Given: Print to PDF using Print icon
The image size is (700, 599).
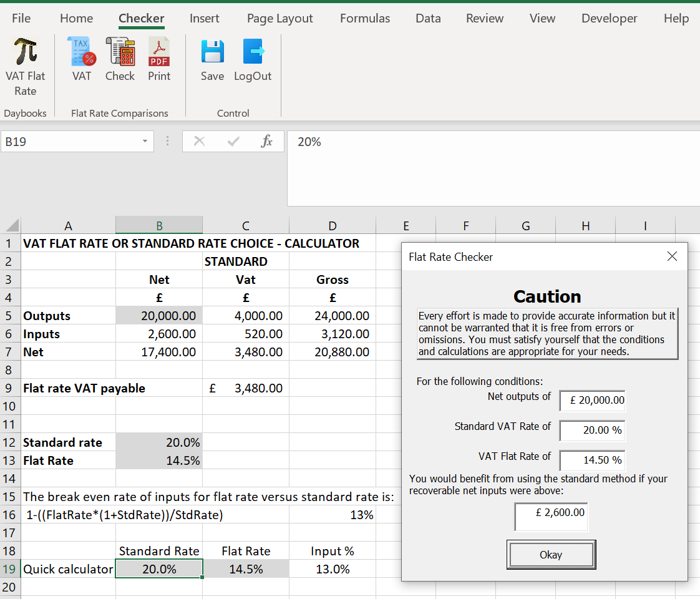Looking at the screenshot, I should pyautogui.click(x=159, y=59).
